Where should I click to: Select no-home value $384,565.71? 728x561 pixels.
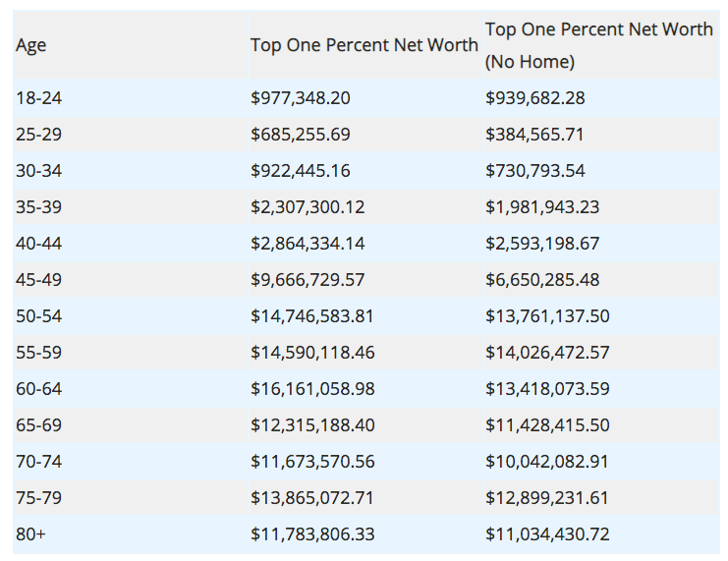click(x=534, y=135)
